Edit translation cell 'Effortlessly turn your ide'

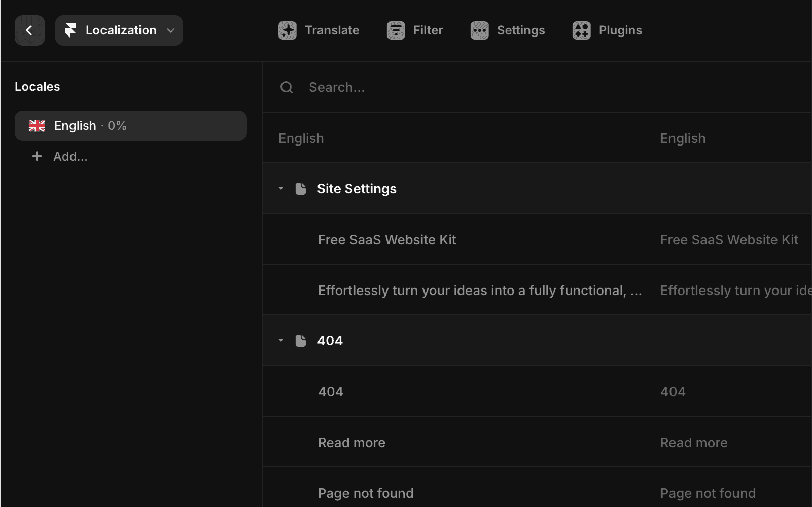click(x=736, y=291)
